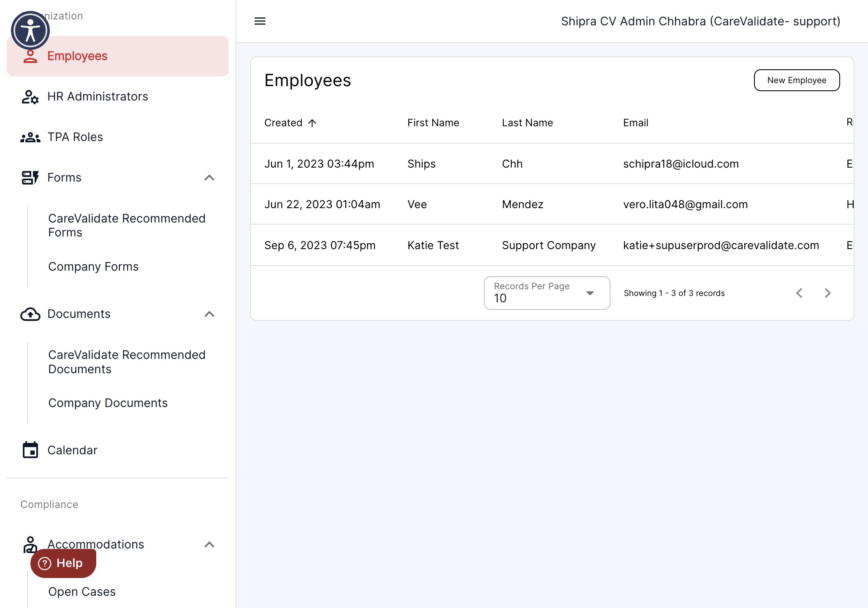Open the Records Per Page dropdown
This screenshot has width=868, height=608.
[x=547, y=293]
